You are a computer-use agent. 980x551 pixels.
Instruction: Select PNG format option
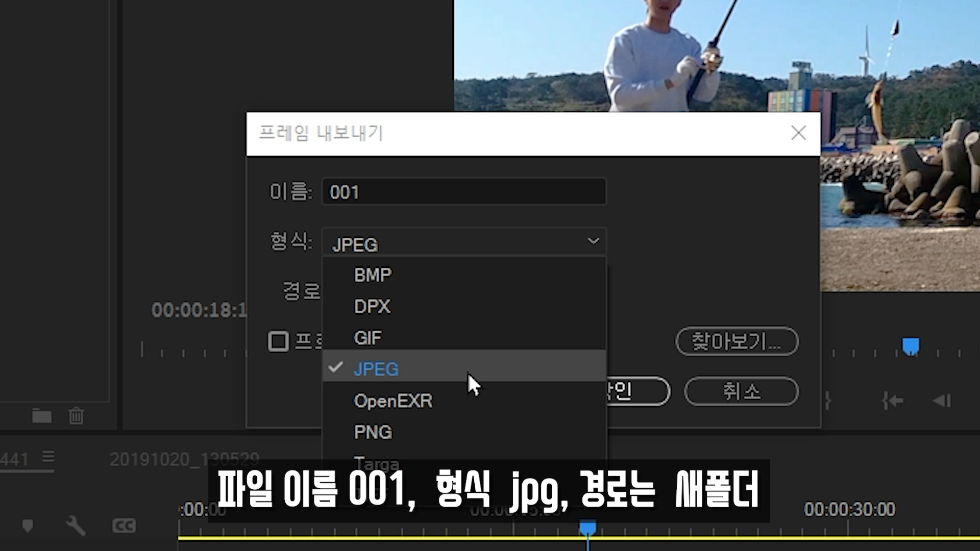tap(373, 432)
